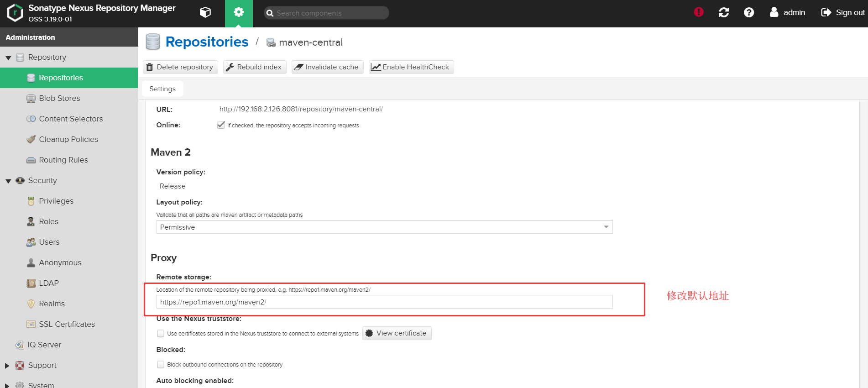The height and width of the screenshot is (388, 868).
Task: Click the Privileges medal icon
Action: [x=31, y=201]
